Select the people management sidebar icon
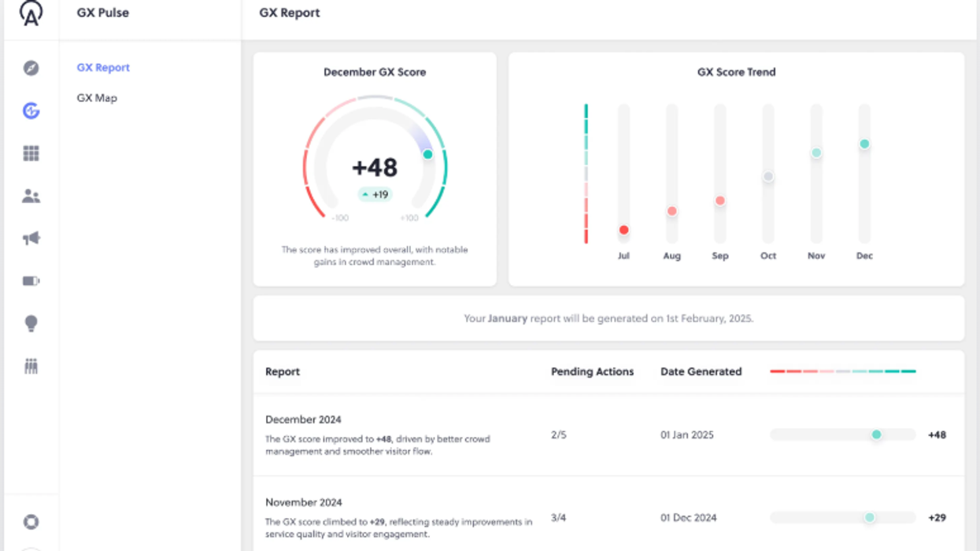The height and width of the screenshot is (551, 980). point(30,196)
